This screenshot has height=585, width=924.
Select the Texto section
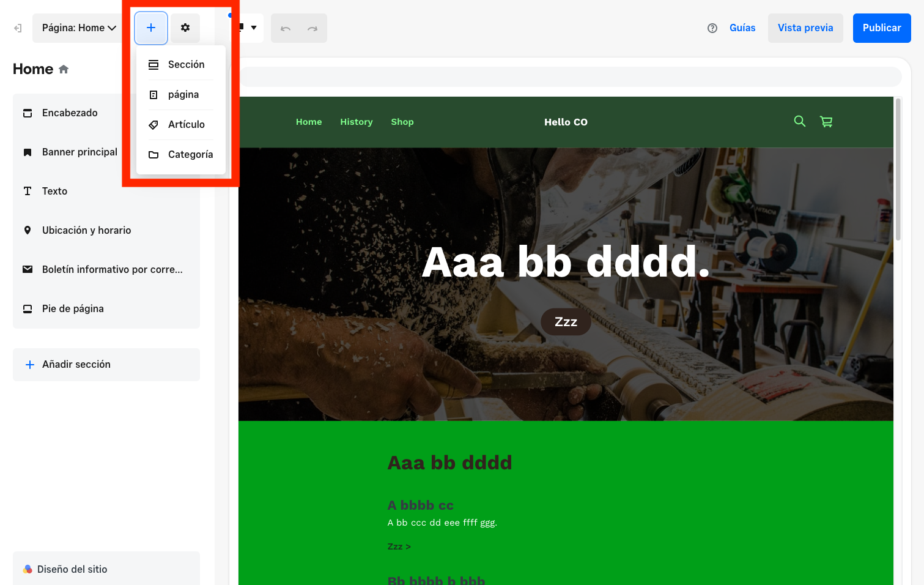(x=106, y=192)
